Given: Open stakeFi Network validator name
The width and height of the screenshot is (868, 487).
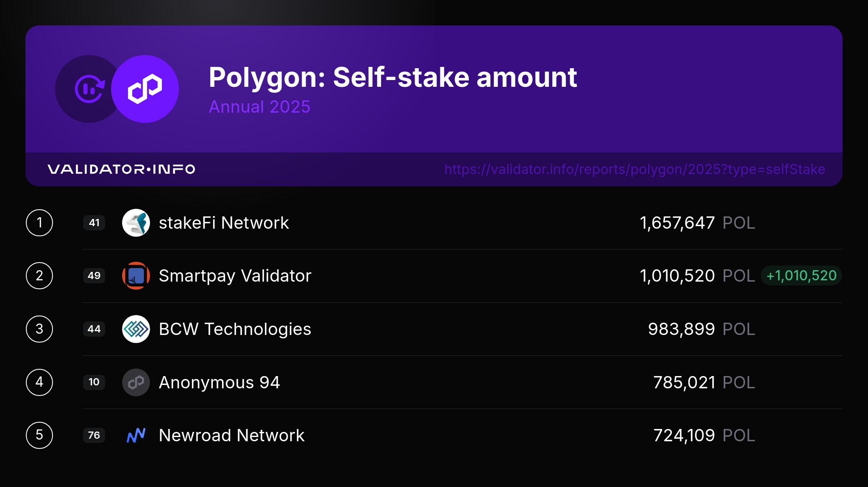Looking at the screenshot, I should coord(224,223).
